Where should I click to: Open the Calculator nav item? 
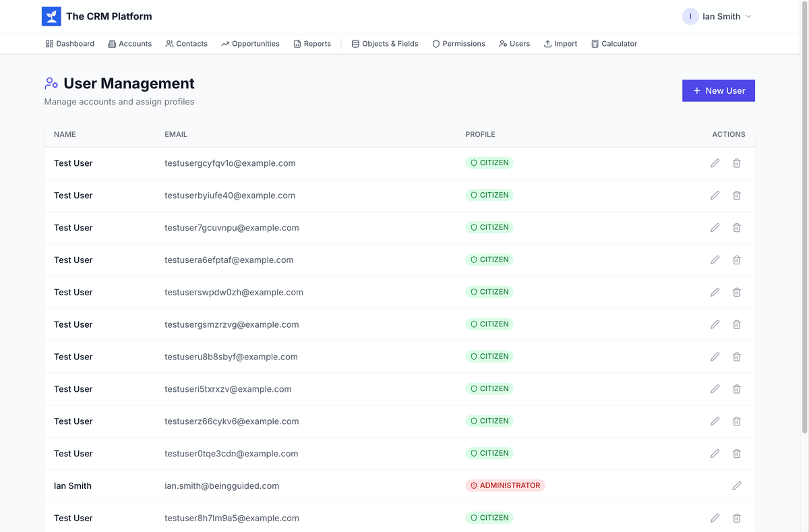(613, 44)
